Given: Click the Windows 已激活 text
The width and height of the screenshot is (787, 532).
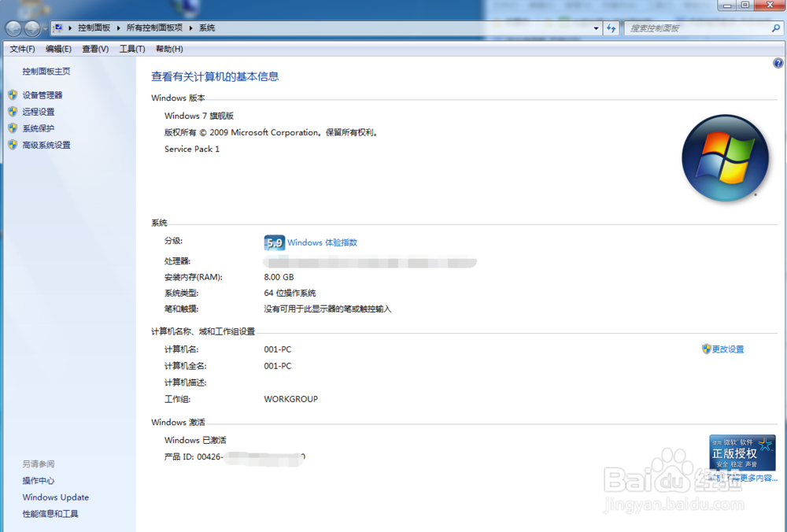Looking at the screenshot, I should coord(195,440).
